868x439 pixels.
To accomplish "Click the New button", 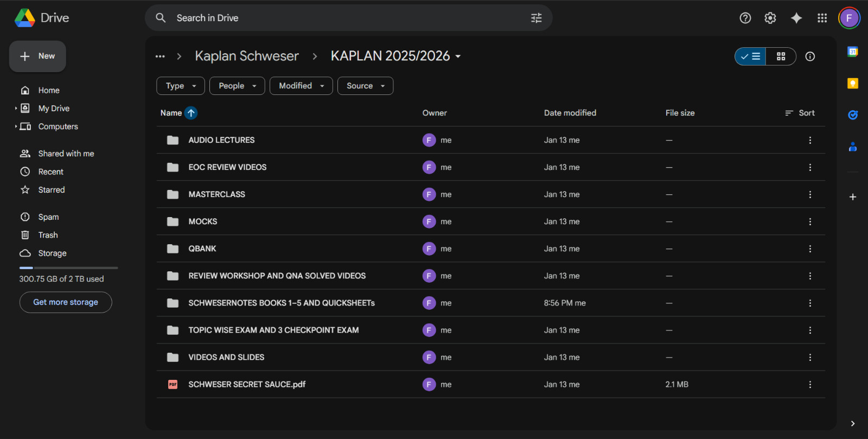I will point(37,56).
